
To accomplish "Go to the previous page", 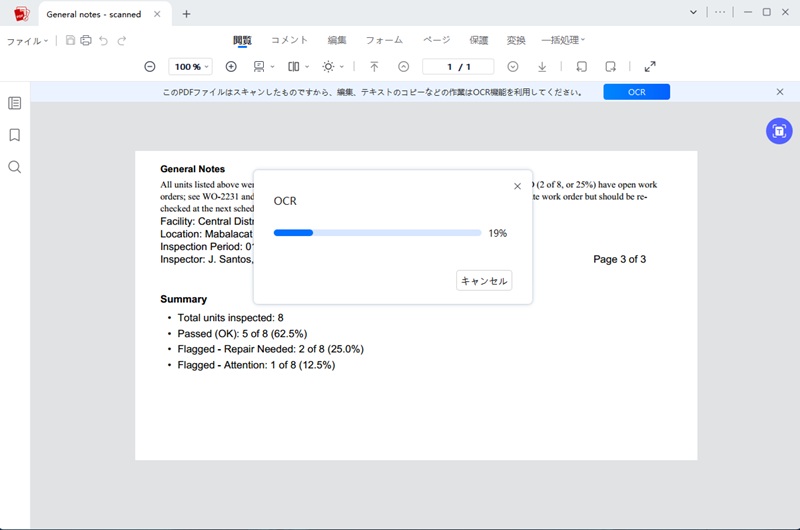I will pyautogui.click(x=404, y=66).
